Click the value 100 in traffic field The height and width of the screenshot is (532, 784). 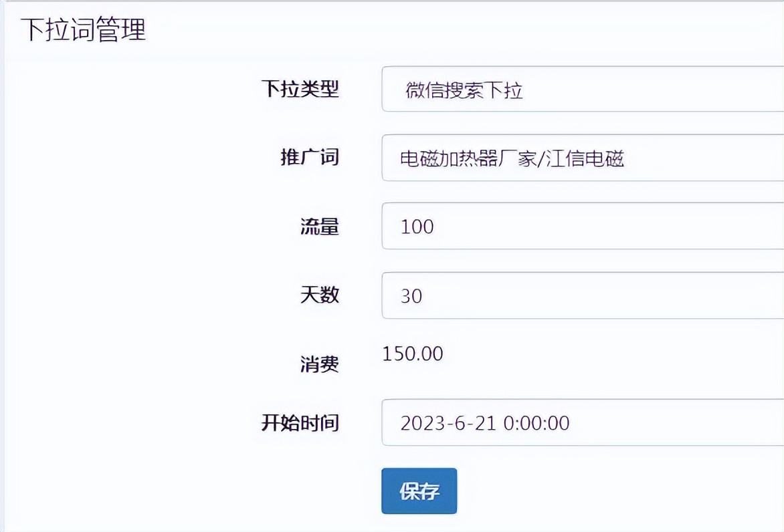417,227
